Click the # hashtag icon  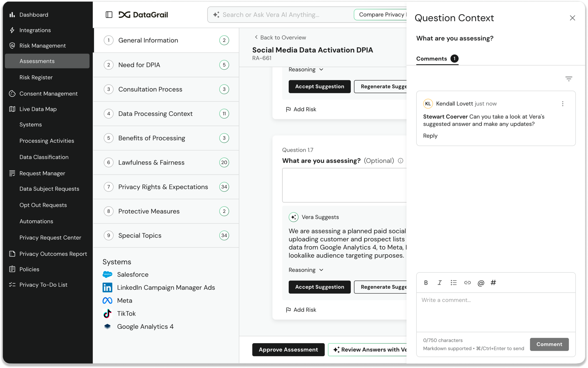pos(493,283)
